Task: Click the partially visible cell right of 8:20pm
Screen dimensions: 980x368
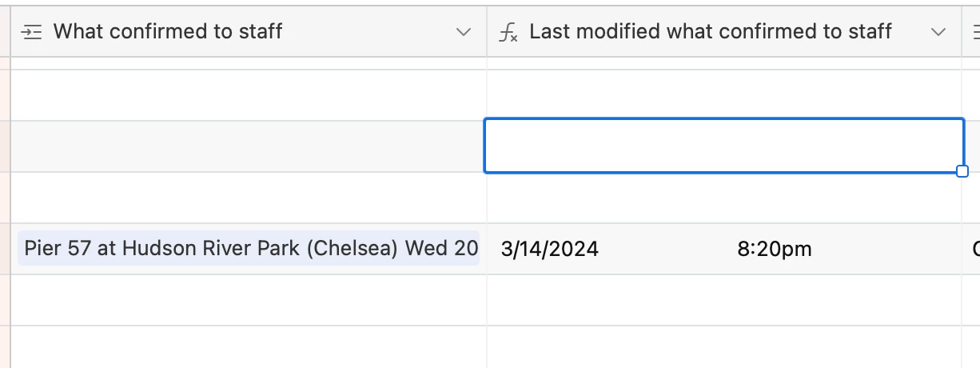Action: point(973,249)
